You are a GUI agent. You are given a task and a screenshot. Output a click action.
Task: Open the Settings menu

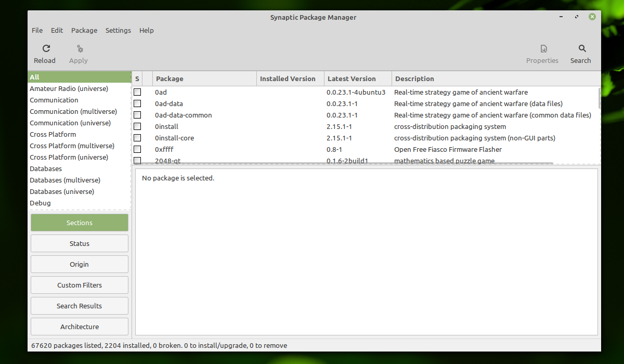(x=118, y=30)
